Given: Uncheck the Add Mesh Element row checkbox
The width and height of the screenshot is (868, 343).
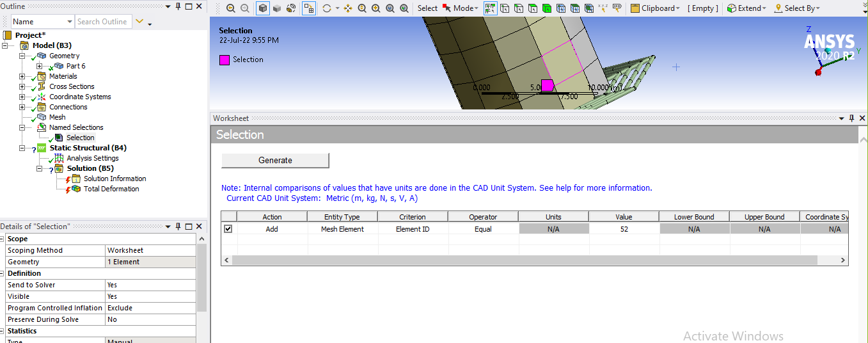Looking at the screenshot, I should point(228,228).
